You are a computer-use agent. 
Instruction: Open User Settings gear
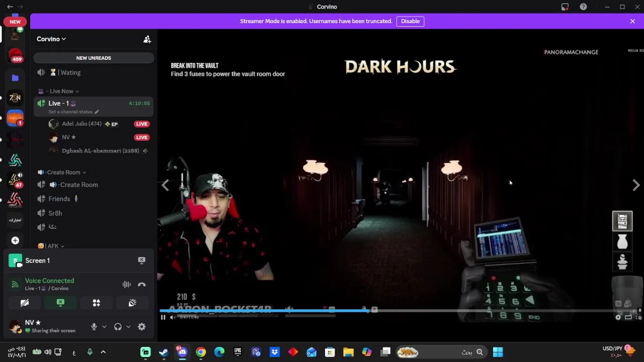142,327
